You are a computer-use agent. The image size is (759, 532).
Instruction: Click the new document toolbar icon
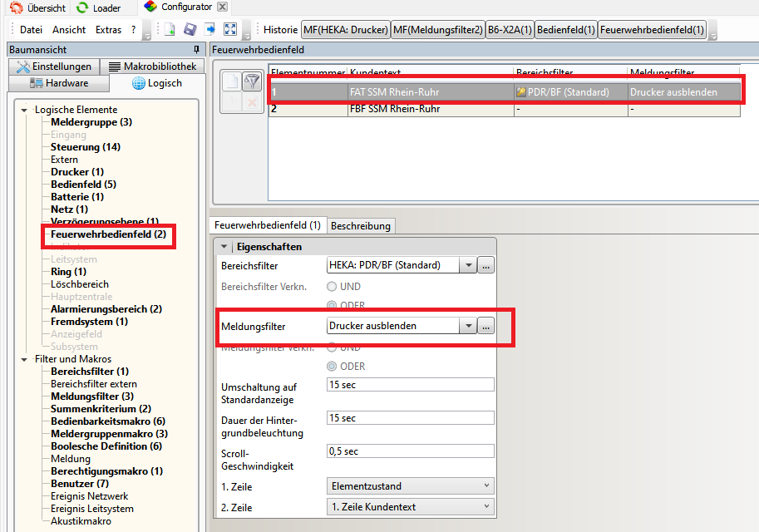point(170,30)
